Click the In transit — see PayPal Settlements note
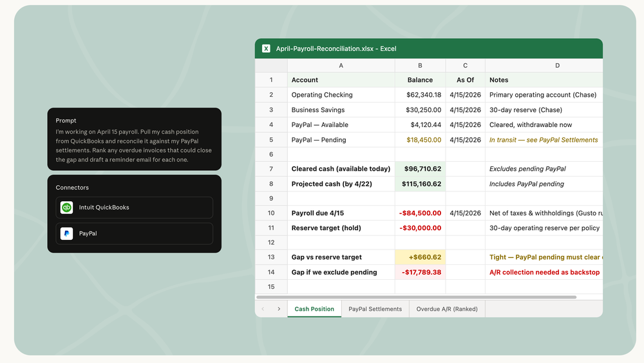 544,140
